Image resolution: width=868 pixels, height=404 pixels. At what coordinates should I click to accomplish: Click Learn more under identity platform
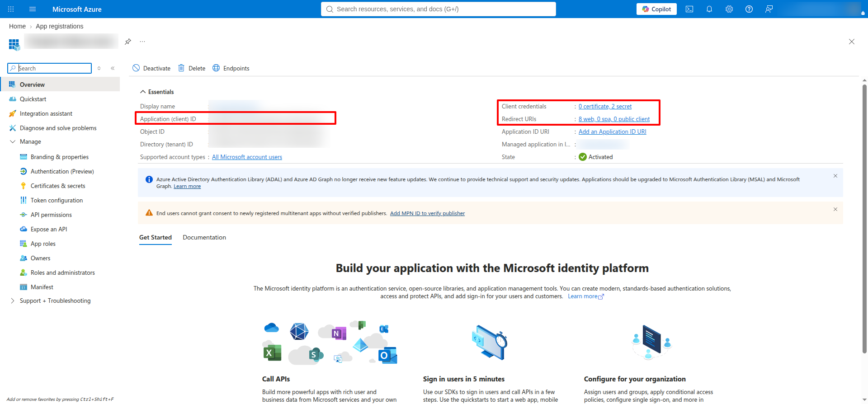(585, 296)
